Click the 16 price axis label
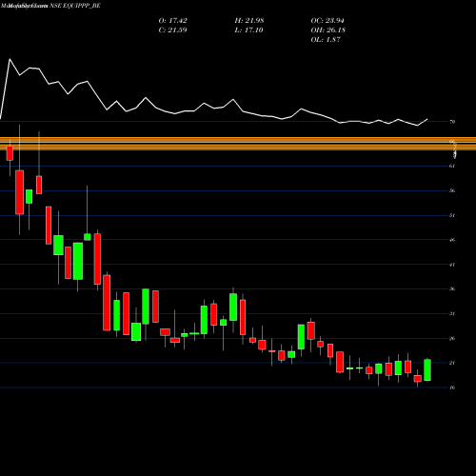 click(452, 387)
